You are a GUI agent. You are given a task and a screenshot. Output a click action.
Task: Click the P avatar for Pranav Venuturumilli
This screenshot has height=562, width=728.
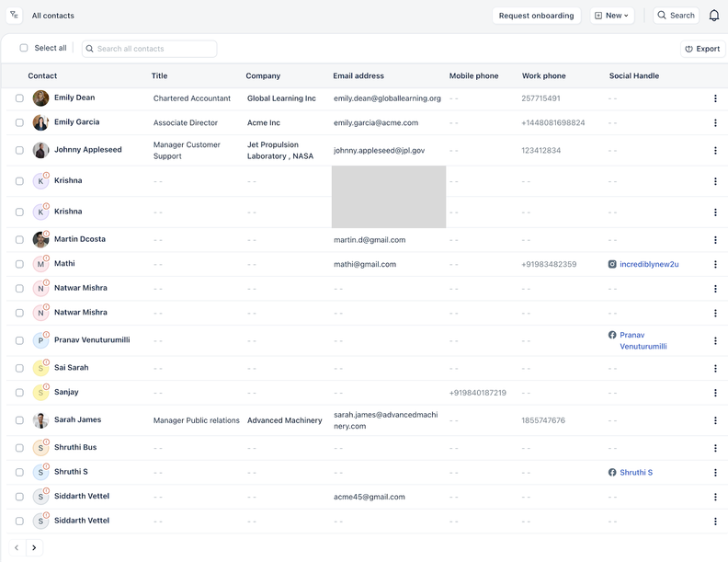[40, 340]
